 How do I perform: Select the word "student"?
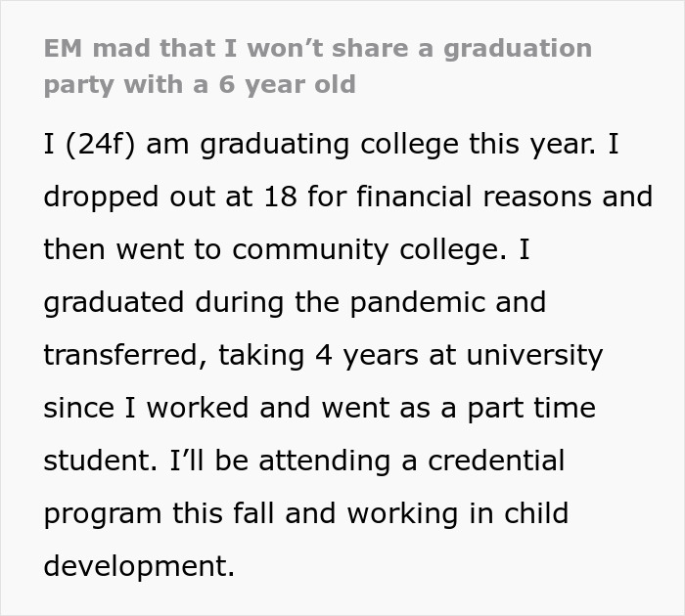(x=95, y=461)
